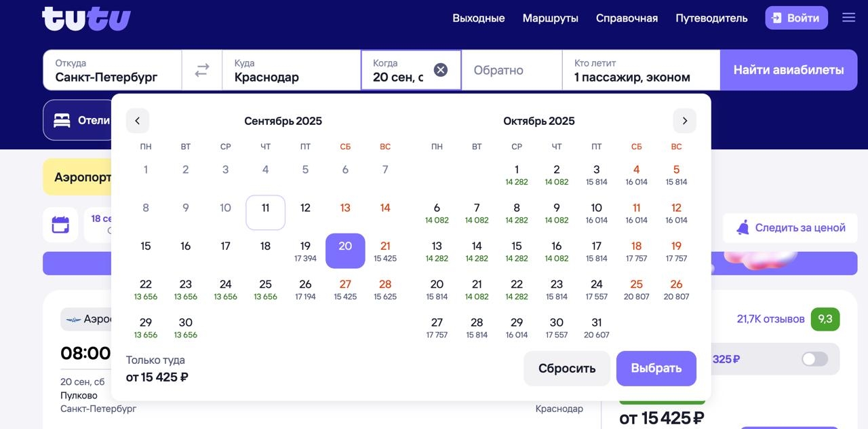Select October 15 in the calendar

(x=517, y=250)
